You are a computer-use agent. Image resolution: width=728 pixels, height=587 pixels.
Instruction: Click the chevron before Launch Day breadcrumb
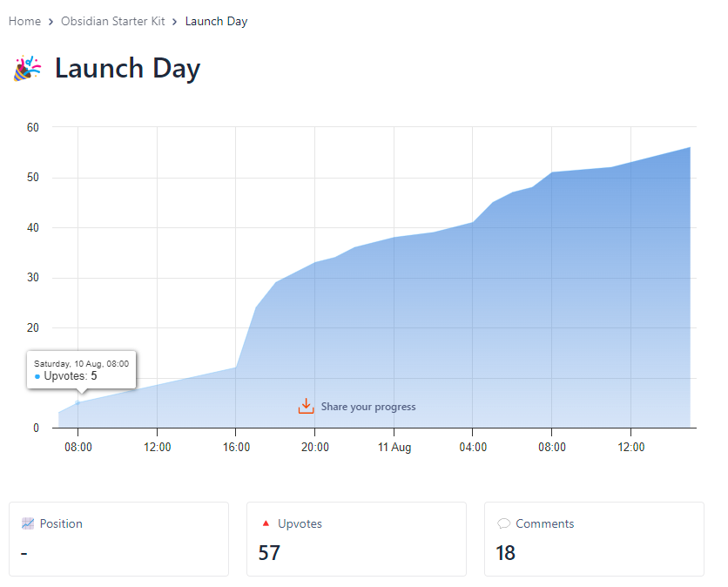click(175, 22)
